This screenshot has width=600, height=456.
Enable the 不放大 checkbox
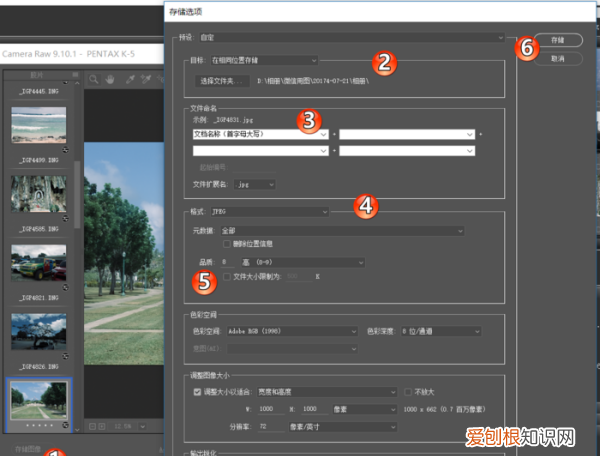coord(408,391)
